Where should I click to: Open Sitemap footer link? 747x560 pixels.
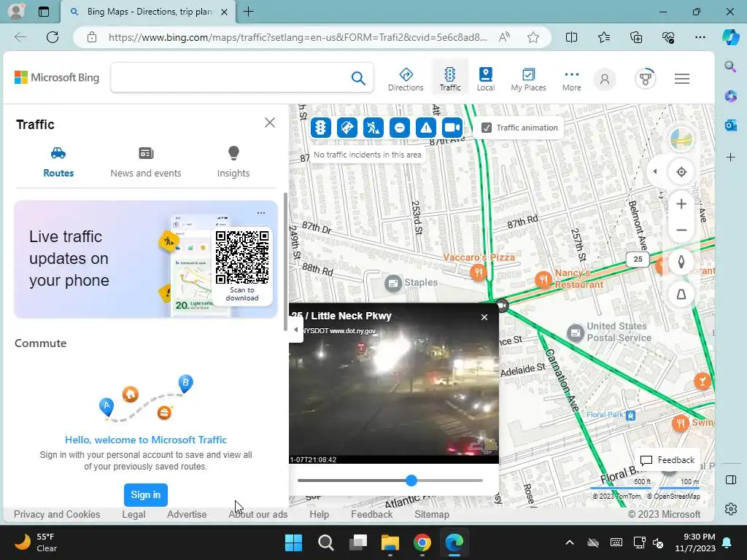click(x=432, y=514)
